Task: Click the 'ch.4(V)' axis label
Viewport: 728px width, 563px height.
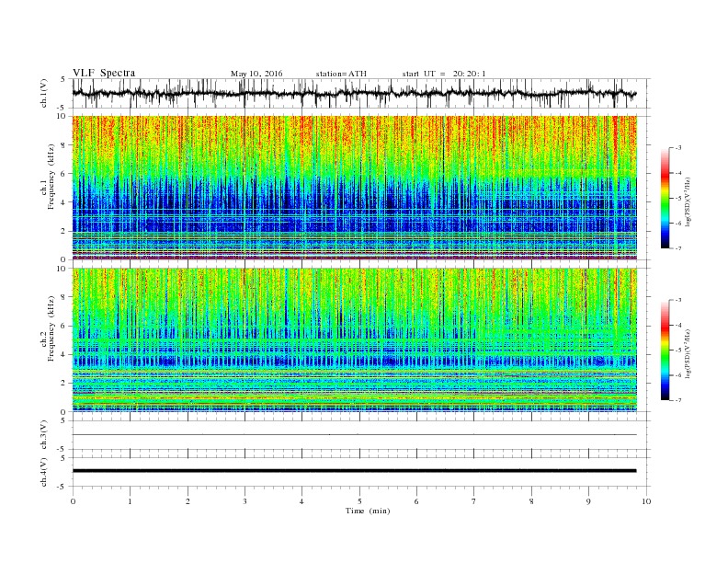Action: tap(44, 472)
